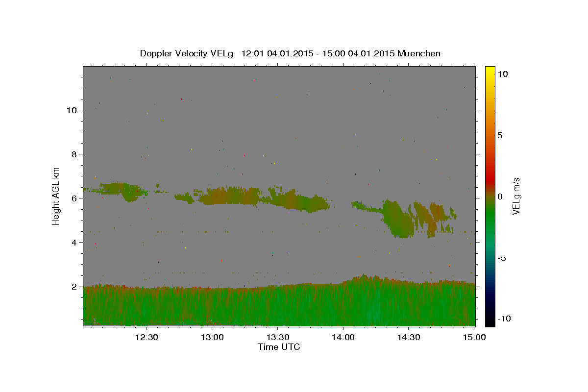Select the 13:30 time tick label
Screen dimensions: 588x392
[277, 337]
